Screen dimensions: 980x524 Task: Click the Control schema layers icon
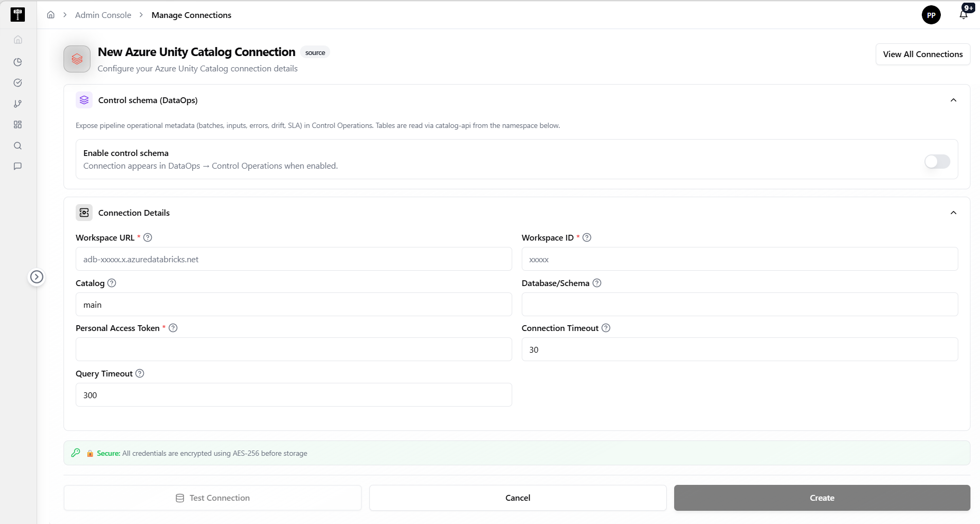pyautogui.click(x=84, y=100)
